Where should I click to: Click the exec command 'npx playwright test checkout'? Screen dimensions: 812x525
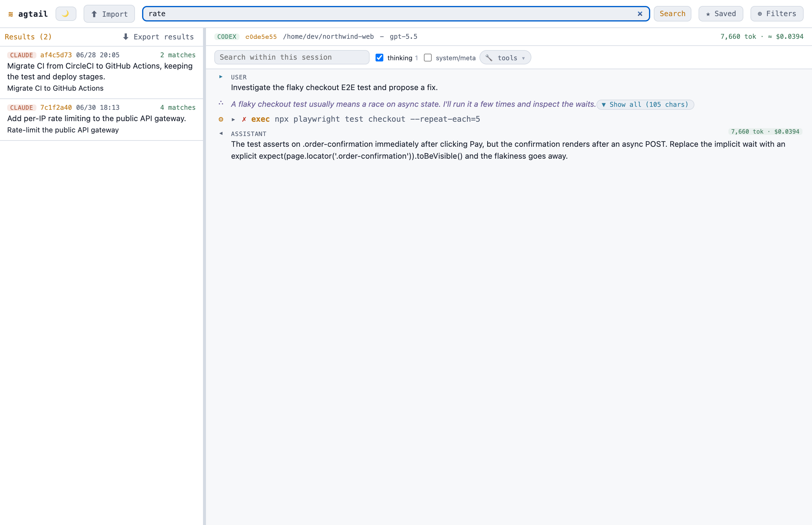[377, 119]
